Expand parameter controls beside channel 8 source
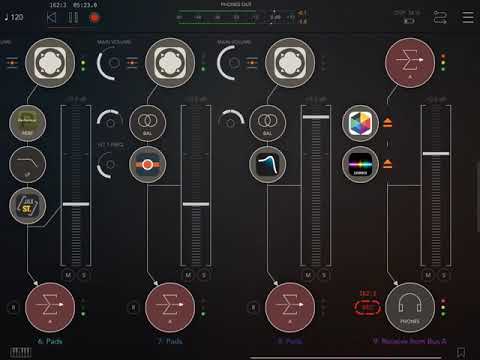Image resolution: width=480 pixels, height=360 pixels. pos(252,63)
